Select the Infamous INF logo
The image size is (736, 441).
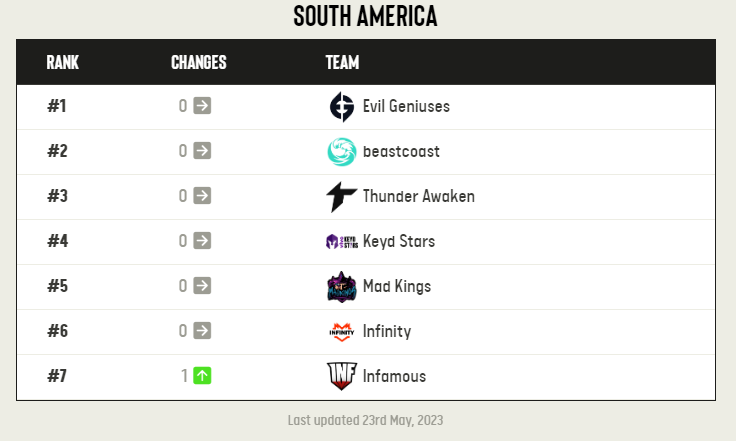(x=342, y=376)
